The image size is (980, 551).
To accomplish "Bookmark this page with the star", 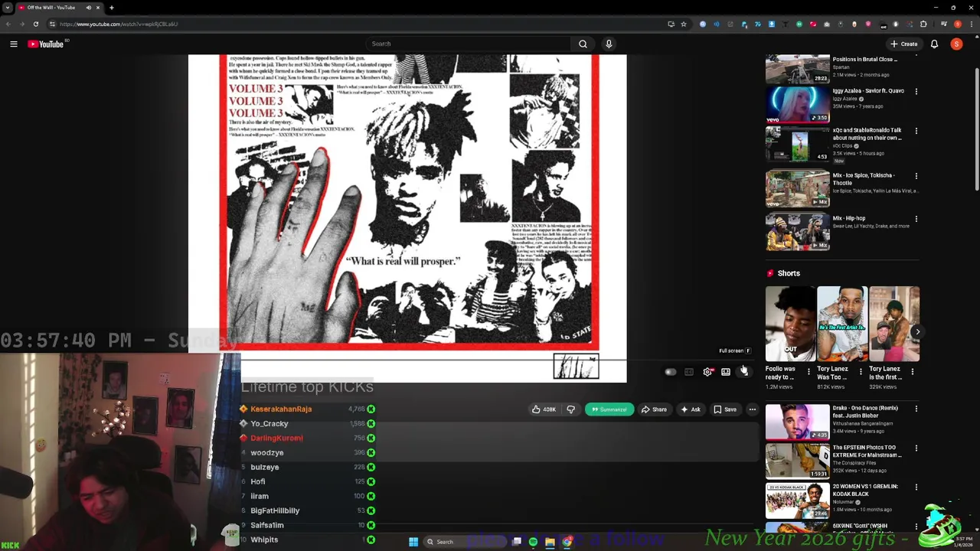I will click(684, 24).
